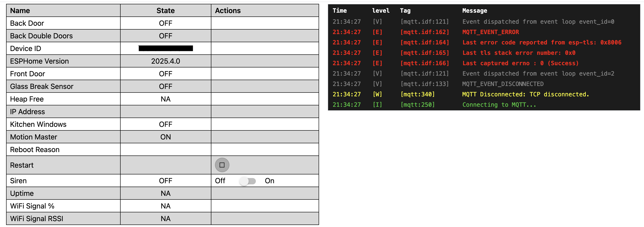644x227 pixels.
Task: Select the Glass Break Sensor row
Action: [163, 86]
